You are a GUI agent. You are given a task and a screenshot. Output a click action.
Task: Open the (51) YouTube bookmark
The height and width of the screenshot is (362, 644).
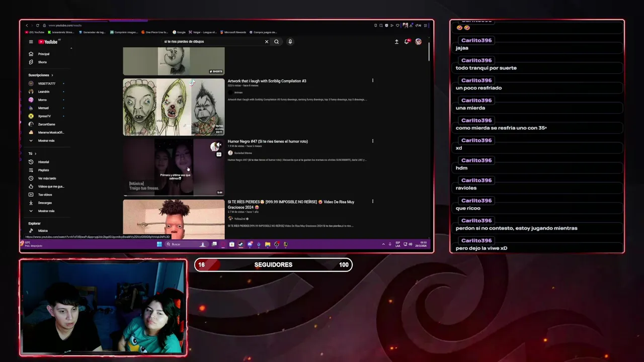tap(35, 32)
